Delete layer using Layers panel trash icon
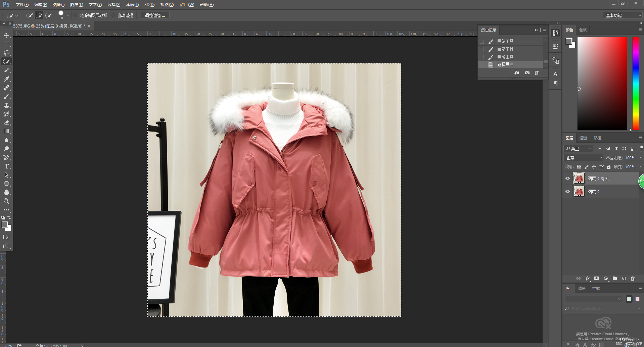Viewport: 644px width, 347px height. 633,279
